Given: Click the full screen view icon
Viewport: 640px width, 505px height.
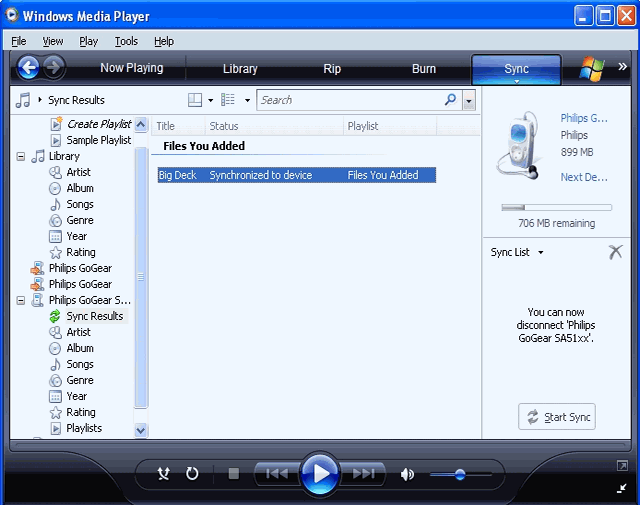Looking at the screenshot, I should click(622, 465).
